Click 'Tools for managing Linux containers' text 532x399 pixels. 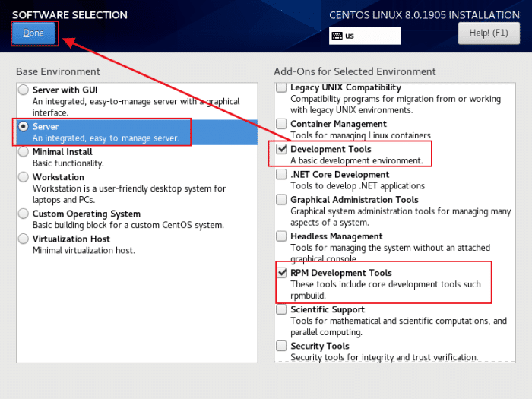tap(360, 135)
